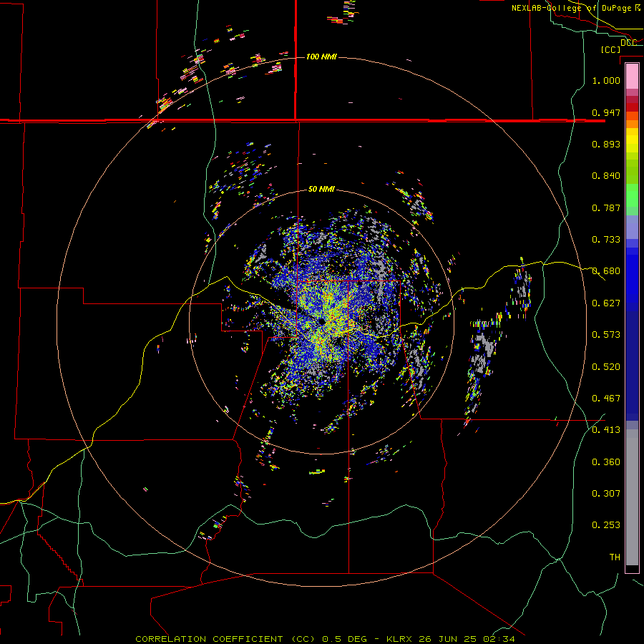Pick the 0.680 scale label

pos(606,270)
